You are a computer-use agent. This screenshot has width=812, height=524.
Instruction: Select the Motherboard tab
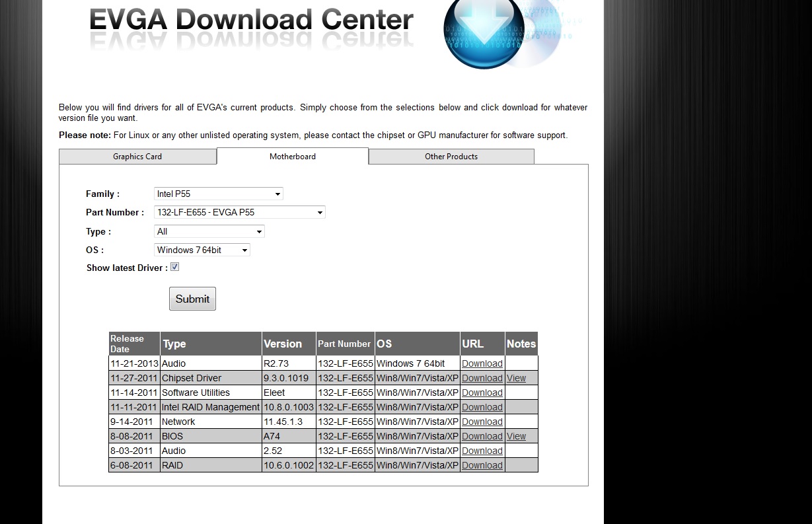point(293,157)
